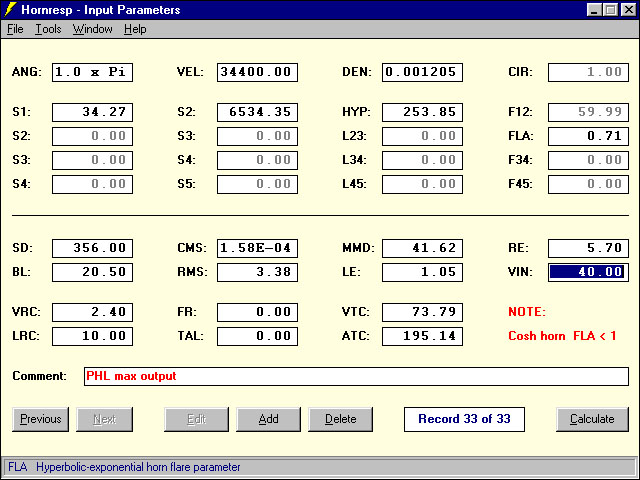Viewport: 640px width, 480px height.
Task: Select the HYP field with 253.85
Action: pyautogui.click(x=422, y=112)
